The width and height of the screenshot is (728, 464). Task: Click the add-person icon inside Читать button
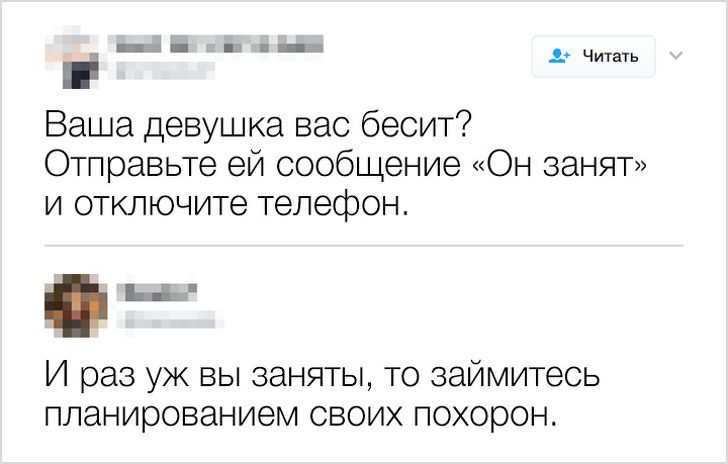[x=559, y=56]
